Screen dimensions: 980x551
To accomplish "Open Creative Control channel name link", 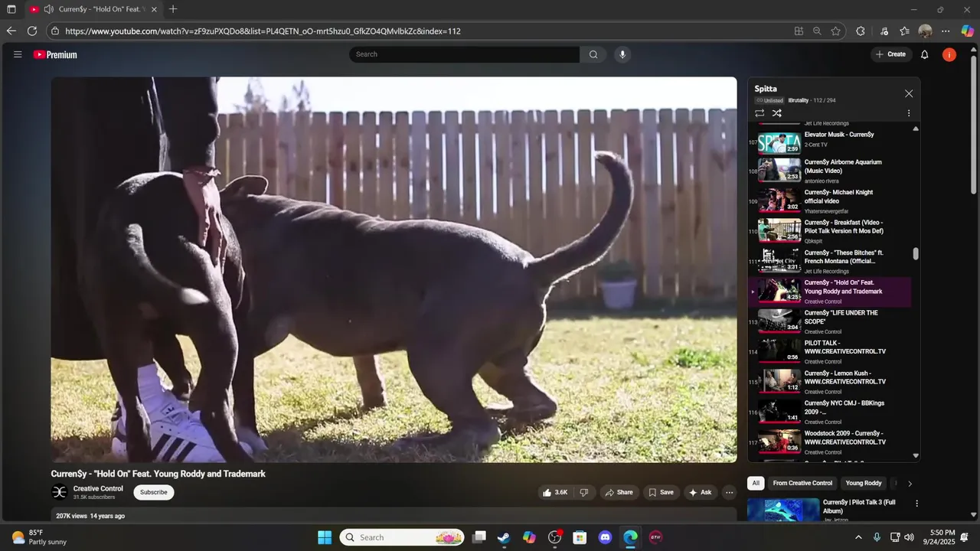I will (x=98, y=488).
